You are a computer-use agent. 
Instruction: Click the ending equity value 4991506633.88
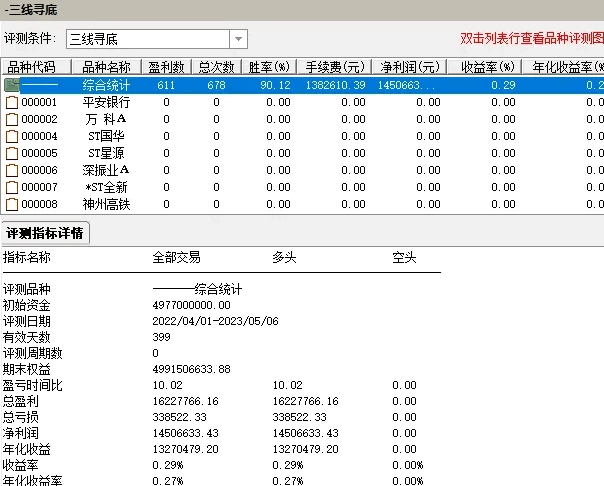tap(191, 369)
